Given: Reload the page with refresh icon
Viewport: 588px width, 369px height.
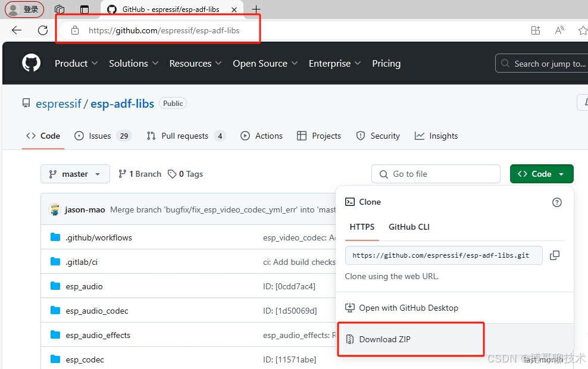Looking at the screenshot, I should 43,30.
